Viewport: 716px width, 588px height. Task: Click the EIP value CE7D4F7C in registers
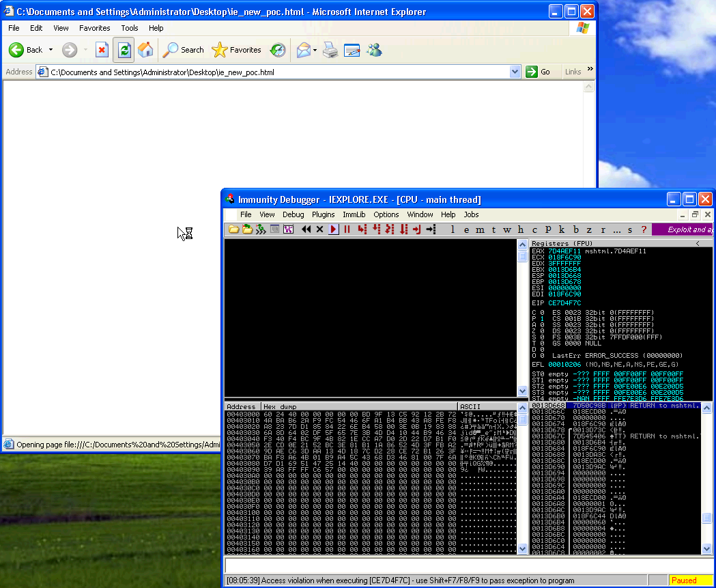(564, 303)
